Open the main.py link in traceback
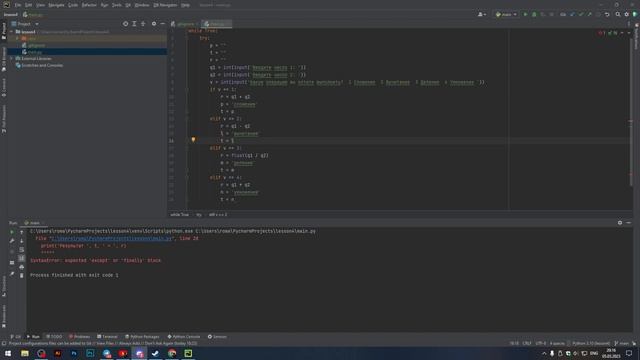640x360 pixels. point(111,238)
